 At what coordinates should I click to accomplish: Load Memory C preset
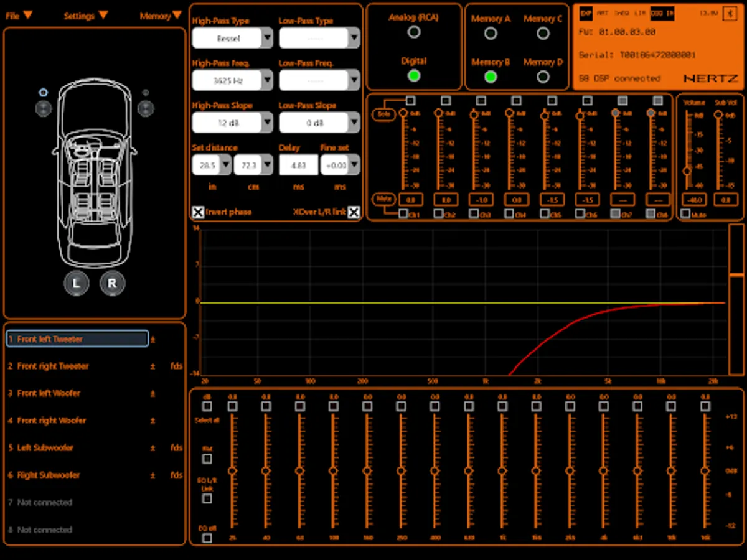[x=543, y=33]
